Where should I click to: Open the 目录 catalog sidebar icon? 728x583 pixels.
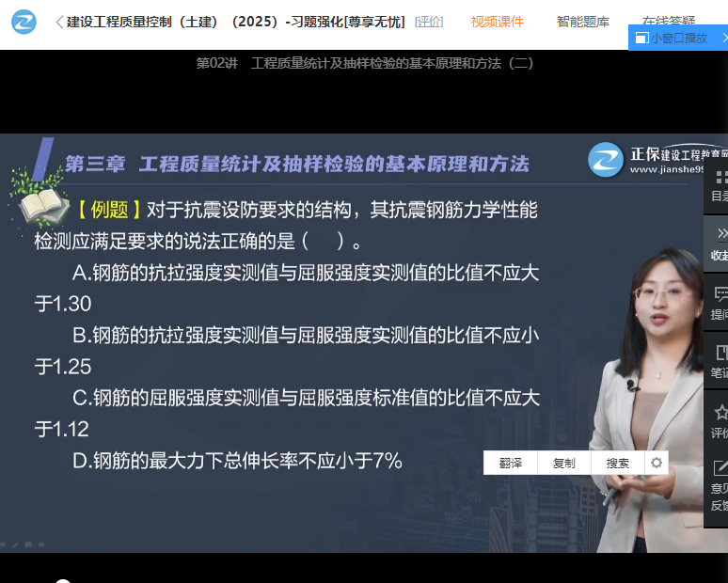click(720, 185)
